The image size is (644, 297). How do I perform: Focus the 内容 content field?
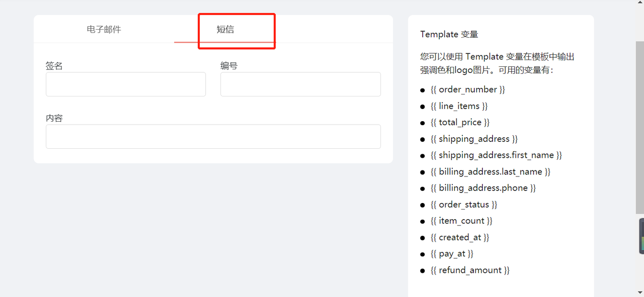tap(213, 137)
